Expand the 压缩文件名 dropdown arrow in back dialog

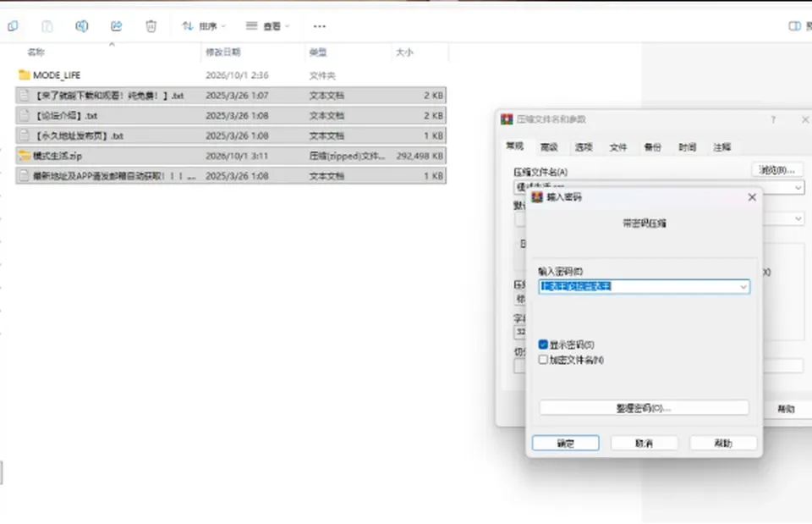click(x=798, y=188)
